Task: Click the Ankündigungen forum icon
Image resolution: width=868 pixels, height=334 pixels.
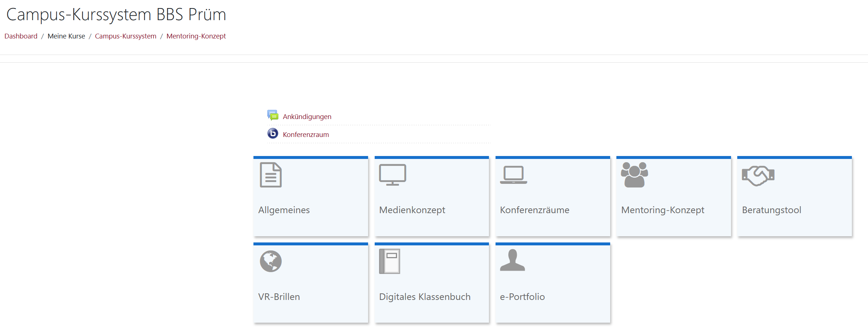Action: coord(272,115)
